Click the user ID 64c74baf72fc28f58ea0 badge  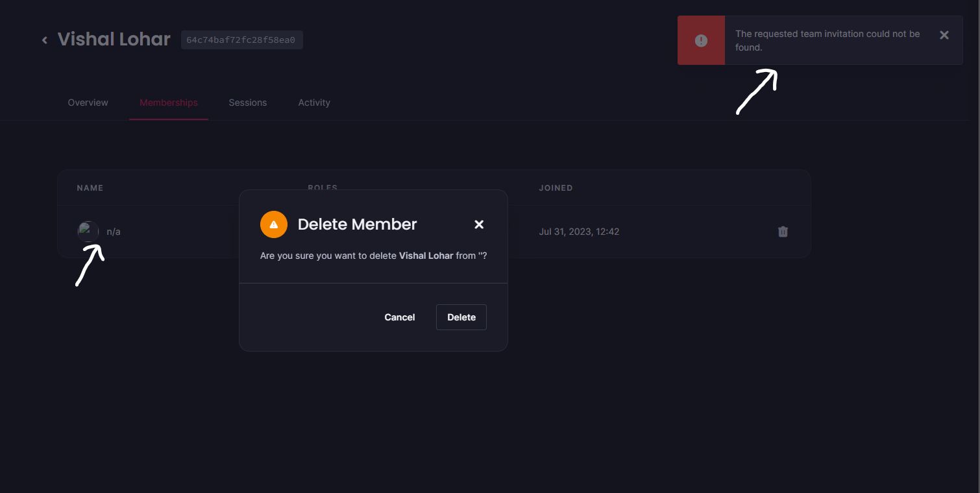241,40
